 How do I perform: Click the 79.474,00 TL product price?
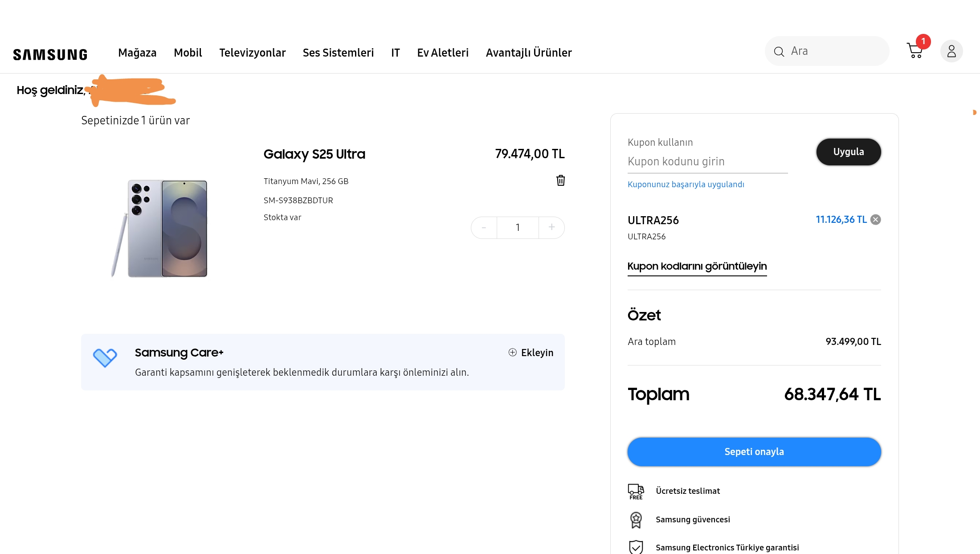(x=530, y=154)
